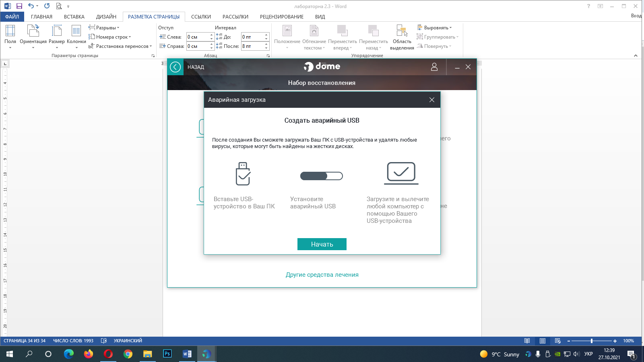
Task: Open Customize Quick Access Toolbar dropdown
Action: (x=68, y=6)
